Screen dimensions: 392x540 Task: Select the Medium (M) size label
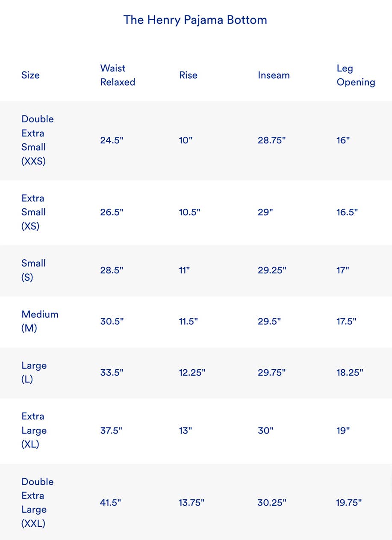40,321
